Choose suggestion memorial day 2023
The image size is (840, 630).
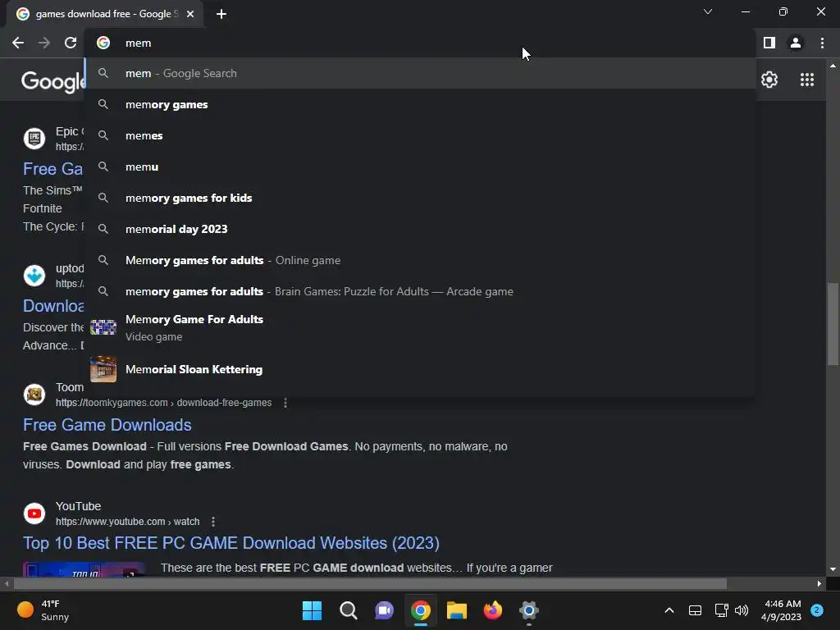[421, 229]
